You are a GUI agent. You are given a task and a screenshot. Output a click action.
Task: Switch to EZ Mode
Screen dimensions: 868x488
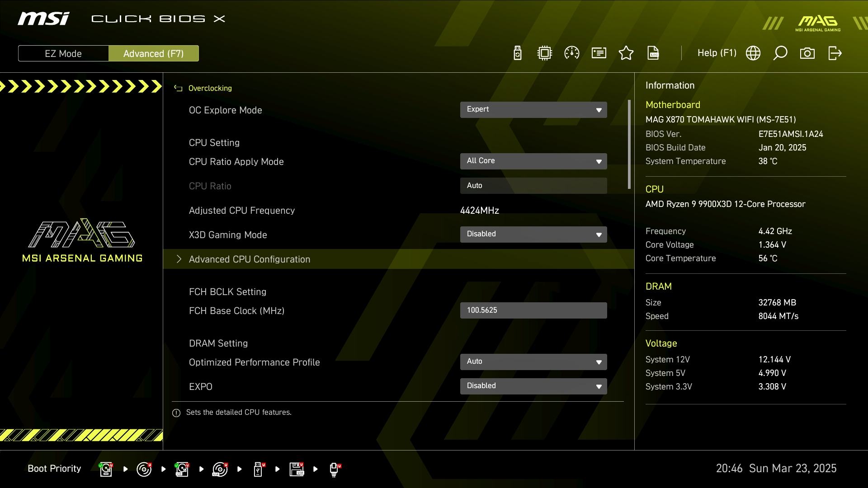click(63, 53)
